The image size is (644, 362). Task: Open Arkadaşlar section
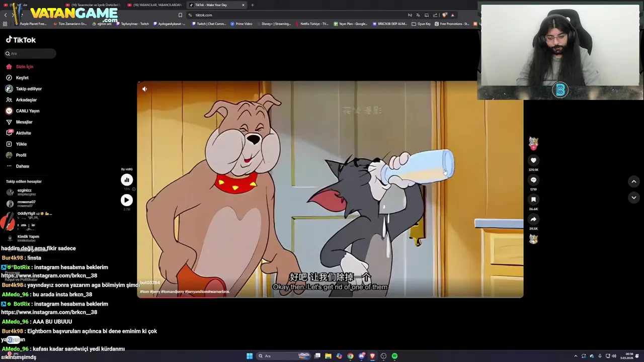point(21,100)
